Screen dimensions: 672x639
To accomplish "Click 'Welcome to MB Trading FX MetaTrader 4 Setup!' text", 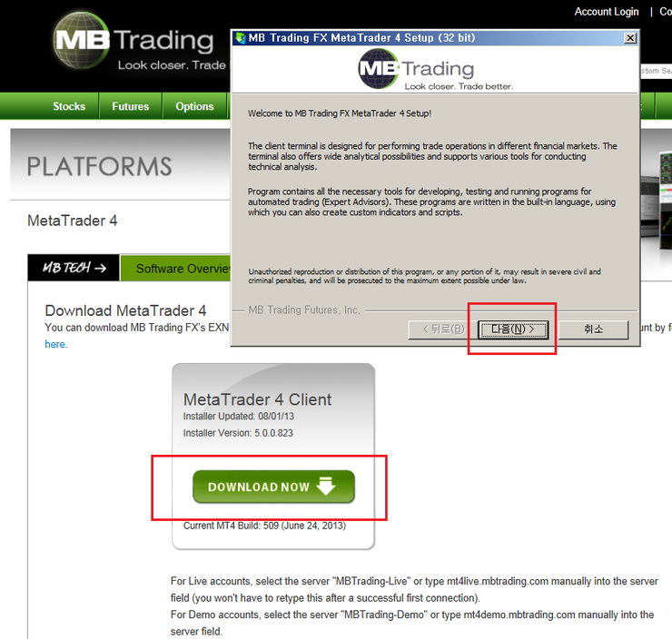I will [x=340, y=113].
